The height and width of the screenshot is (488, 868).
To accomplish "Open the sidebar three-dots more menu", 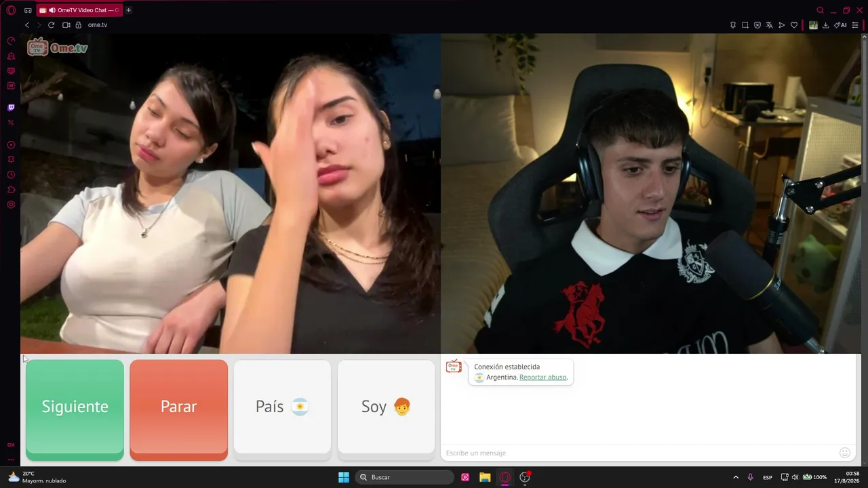I will (x=11, y=460).
